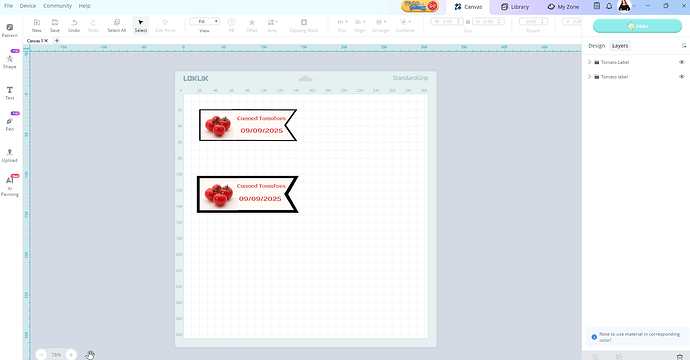Click the size aspect ratio lock

click(468, 22)
